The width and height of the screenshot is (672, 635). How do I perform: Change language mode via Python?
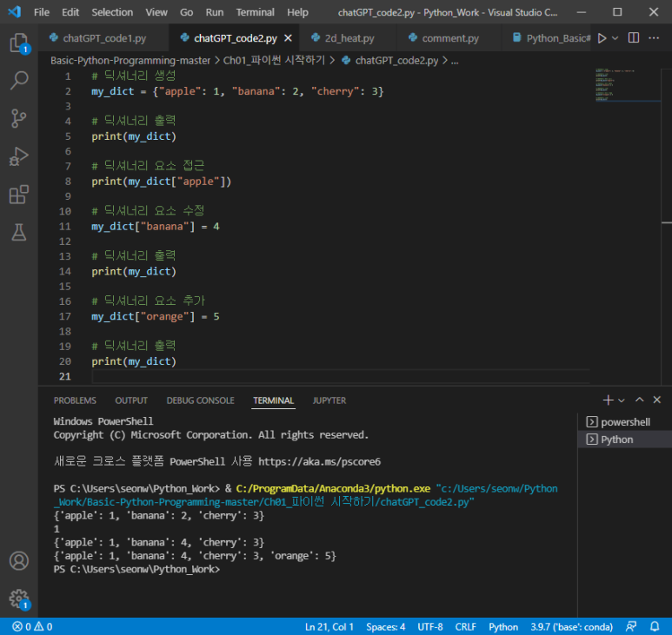point(503,626)
